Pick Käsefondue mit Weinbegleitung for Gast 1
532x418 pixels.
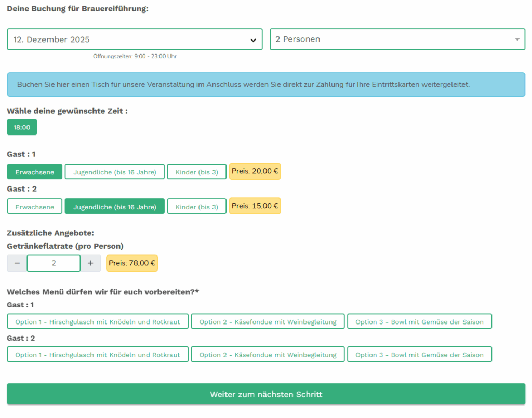click(x=268, y=321)
